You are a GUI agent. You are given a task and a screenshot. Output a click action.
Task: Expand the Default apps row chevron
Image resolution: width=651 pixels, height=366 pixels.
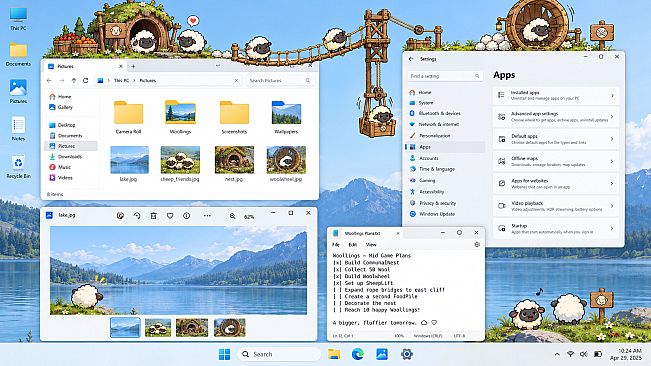click(612, 139)
